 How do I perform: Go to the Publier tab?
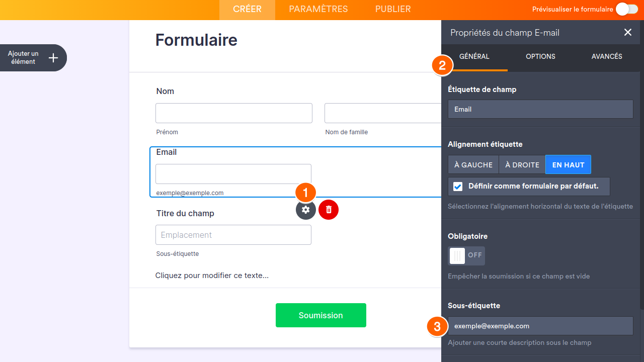[393, 9]
